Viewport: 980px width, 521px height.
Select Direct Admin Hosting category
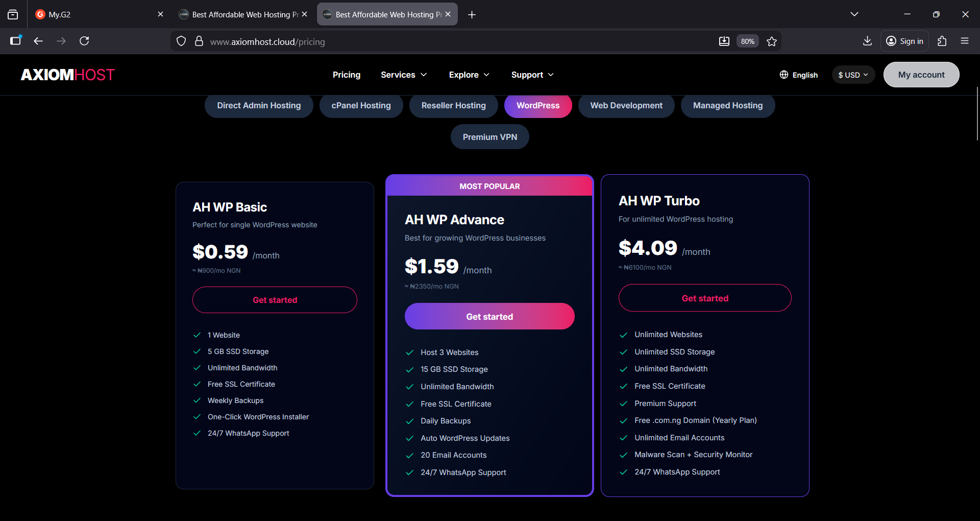pos(259,106)
